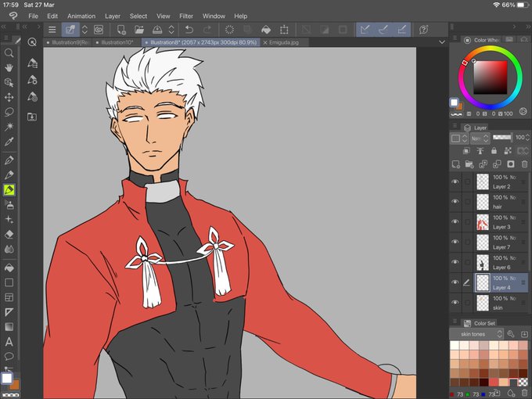Select the Ruler tool
Screen dimensions: 532x399
(x=9, y=312)
